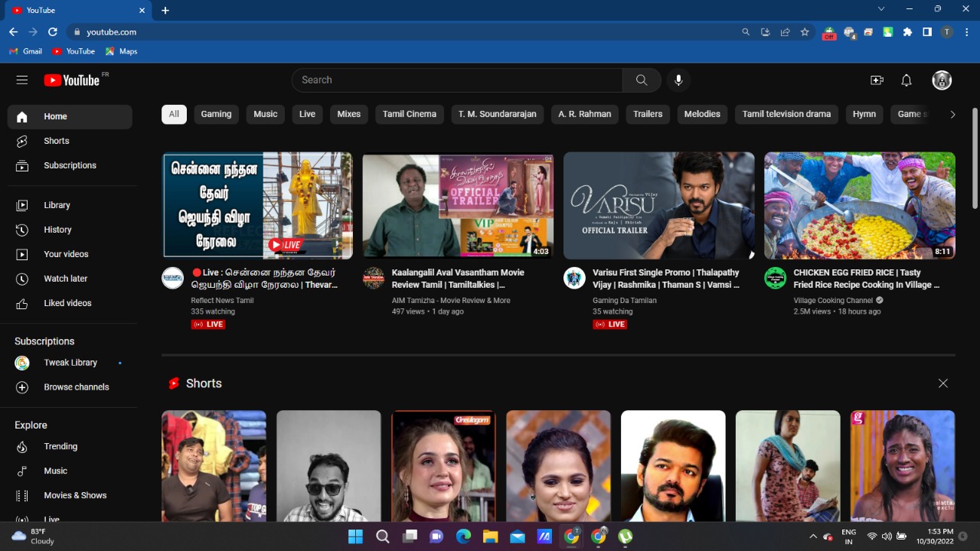Select T. M. Soundararajan chip
The height and width of the screenshot is (551, 980).
498,114
